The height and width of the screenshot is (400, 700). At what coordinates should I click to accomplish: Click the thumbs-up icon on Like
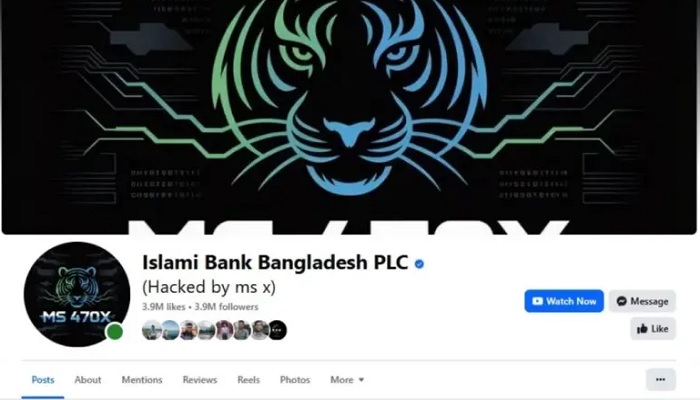(642, 329)
